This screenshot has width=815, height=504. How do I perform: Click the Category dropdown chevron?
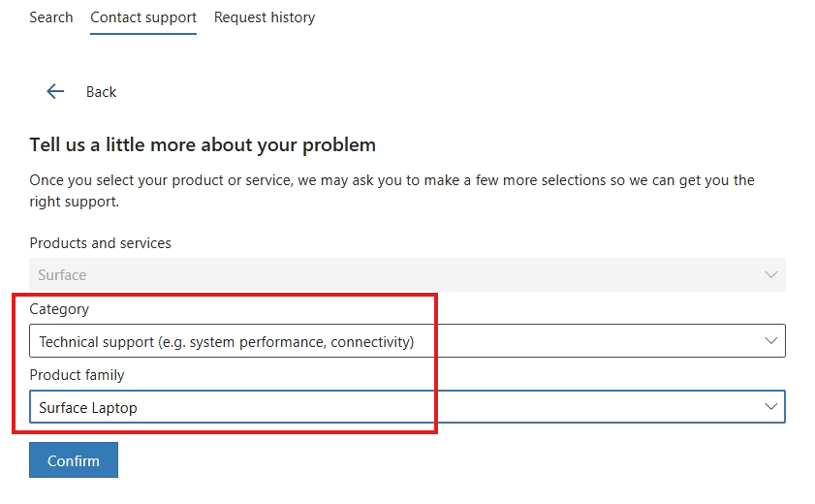[770, 341]
